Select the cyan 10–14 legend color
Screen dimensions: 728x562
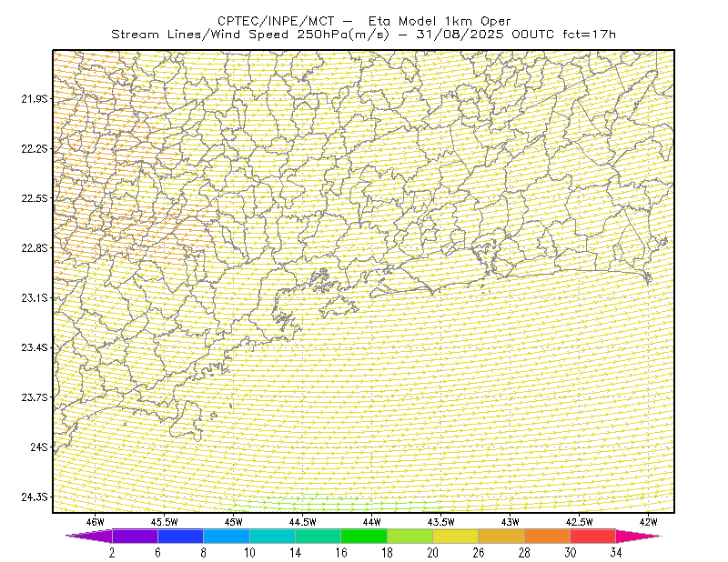(x=272, y=536)
